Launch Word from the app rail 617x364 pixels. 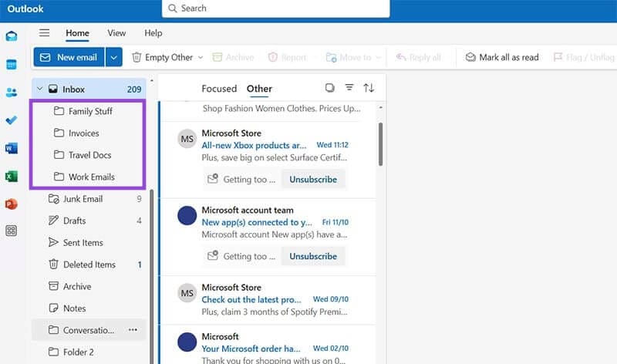click(12, 148)
